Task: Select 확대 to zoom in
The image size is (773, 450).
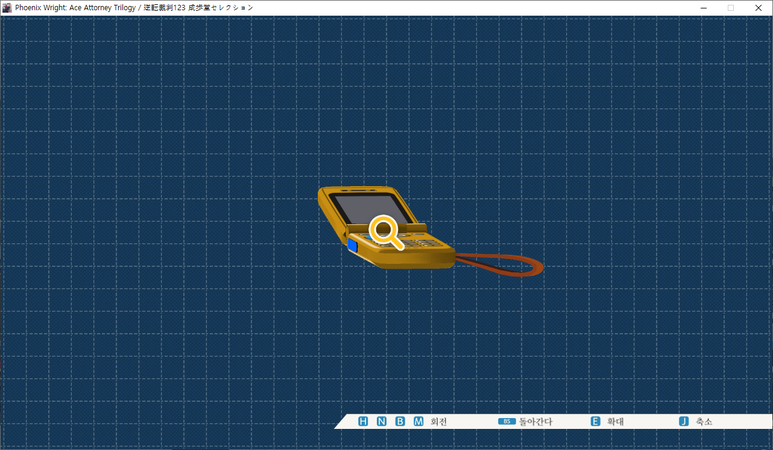Action: (x=615, y=421)
